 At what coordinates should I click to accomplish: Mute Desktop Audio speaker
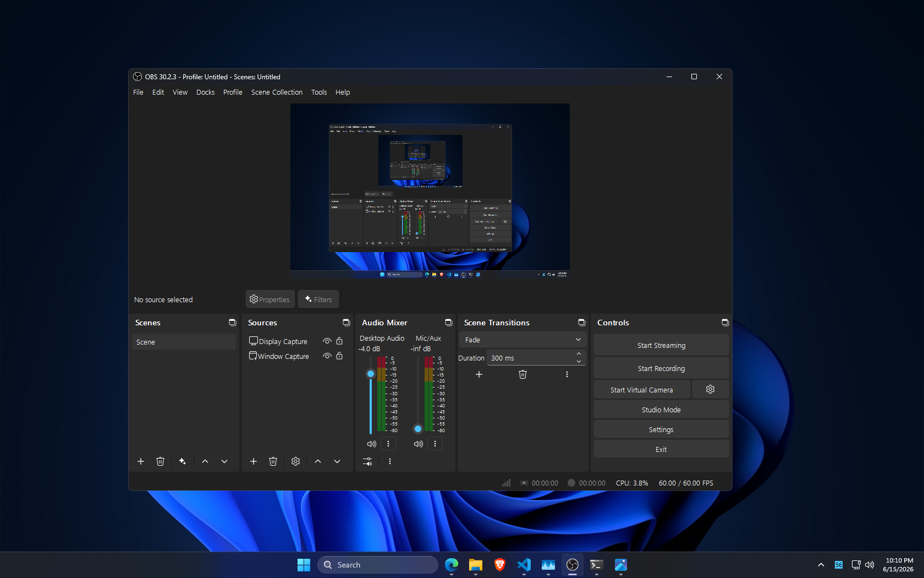click(372, 444)
